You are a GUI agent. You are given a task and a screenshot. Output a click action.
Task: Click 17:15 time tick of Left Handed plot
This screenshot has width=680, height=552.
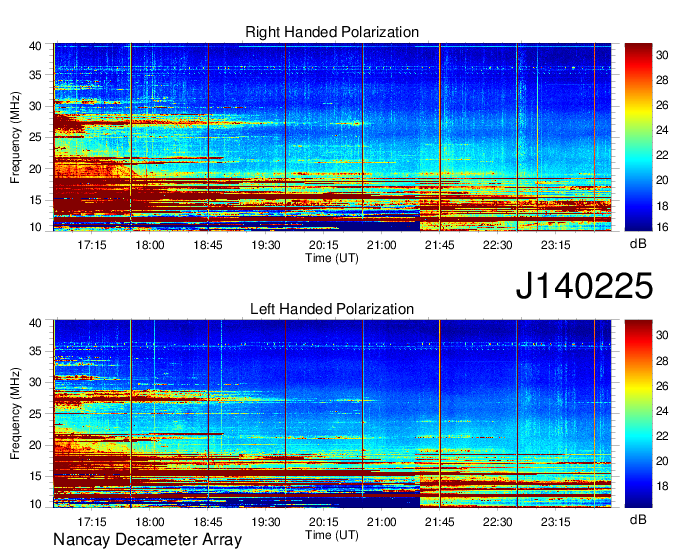pyautogui.click(x=92, y=522)
